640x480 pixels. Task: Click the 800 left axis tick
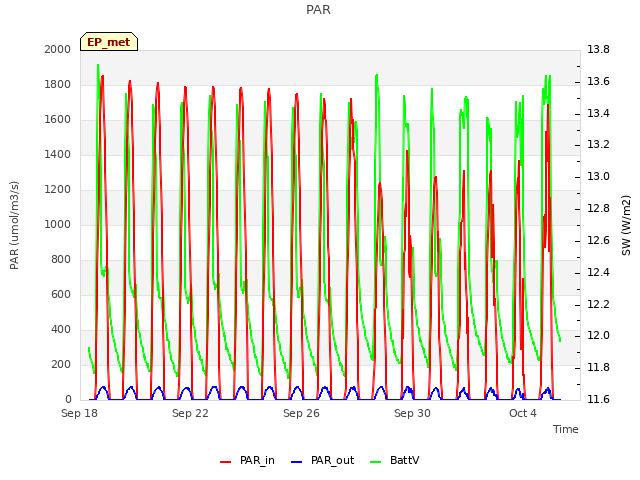click(x=61, y=260)
